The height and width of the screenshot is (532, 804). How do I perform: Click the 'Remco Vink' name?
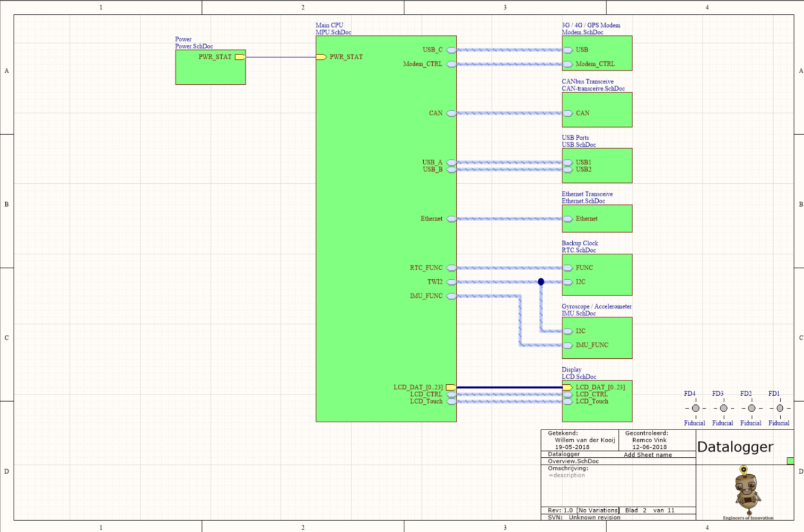click(x=649, y=440)
